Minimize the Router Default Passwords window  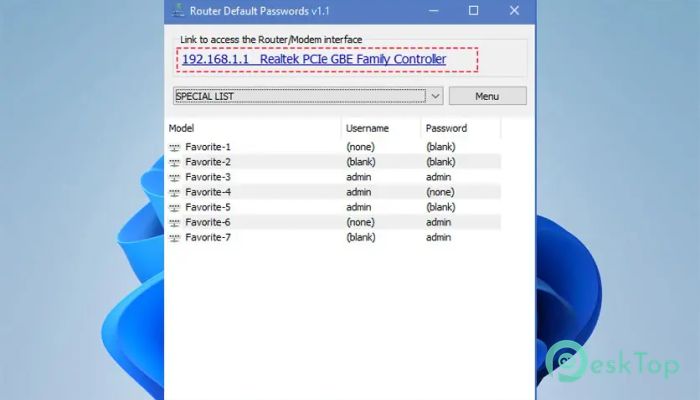[x=433, y=11]
